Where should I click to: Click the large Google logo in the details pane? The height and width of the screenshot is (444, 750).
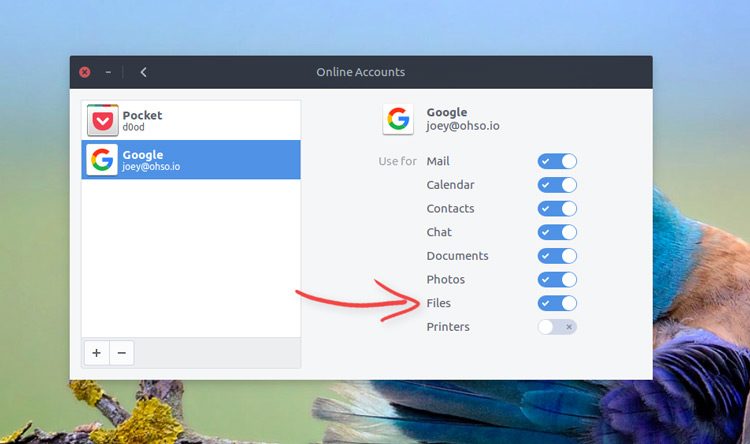398,119
